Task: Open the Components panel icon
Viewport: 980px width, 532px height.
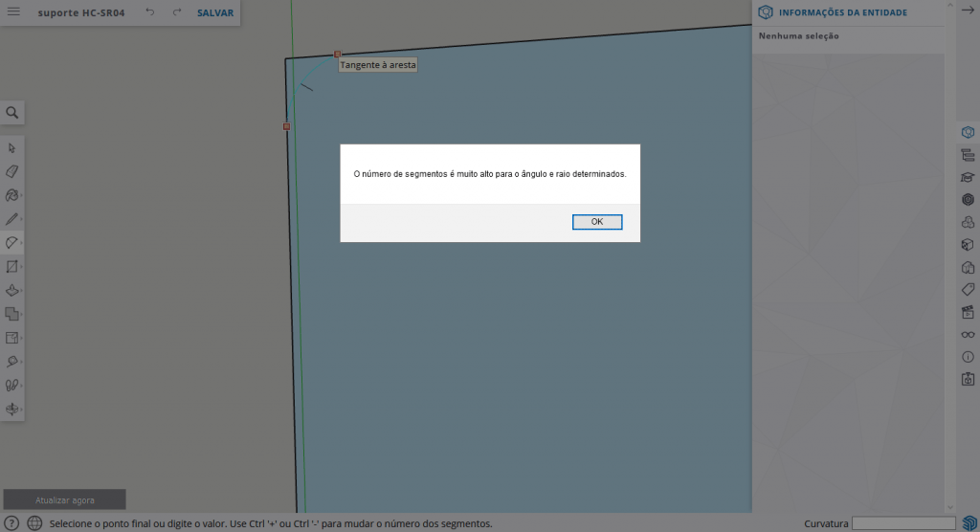Action: click(968, 223)
